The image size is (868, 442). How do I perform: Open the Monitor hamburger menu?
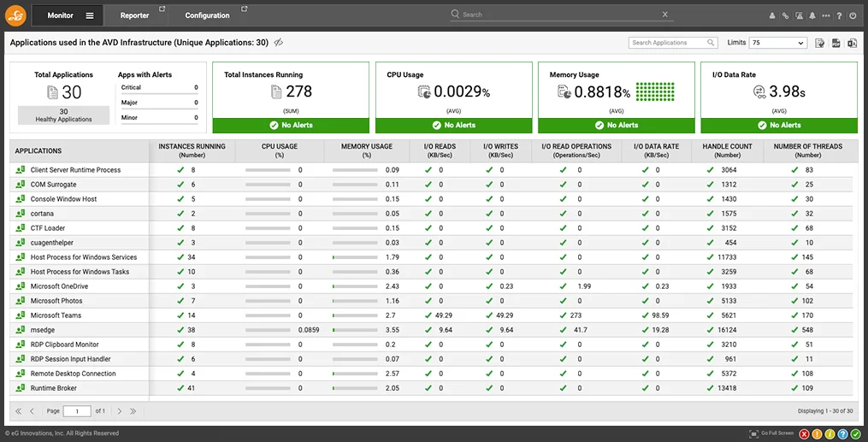click(x=90, y=15)
